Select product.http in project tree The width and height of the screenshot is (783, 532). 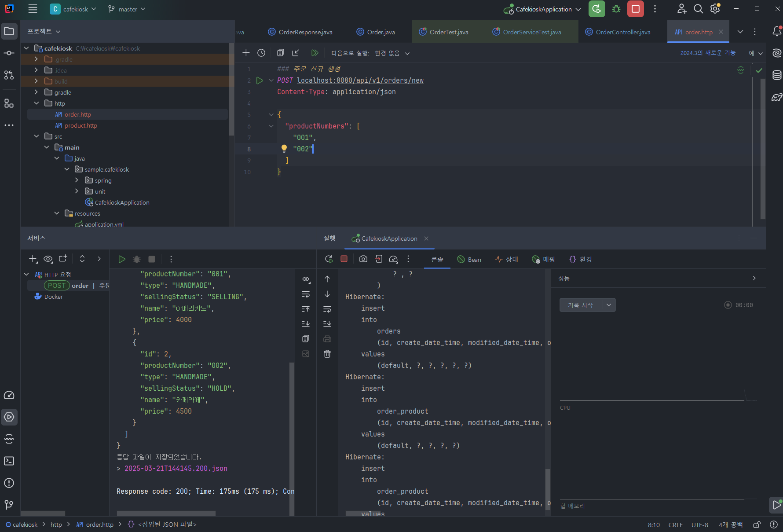click(x=80, y=125)
